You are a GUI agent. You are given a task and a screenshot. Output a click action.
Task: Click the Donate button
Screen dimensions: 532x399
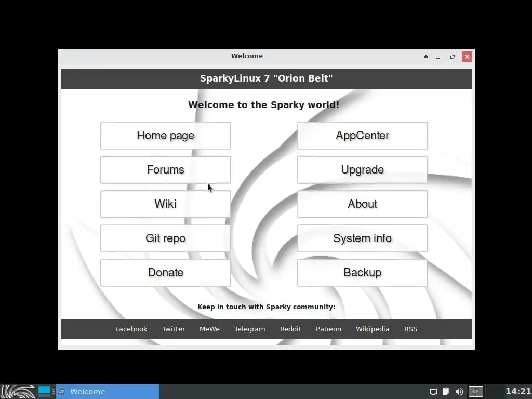click(x=166, y=272)
